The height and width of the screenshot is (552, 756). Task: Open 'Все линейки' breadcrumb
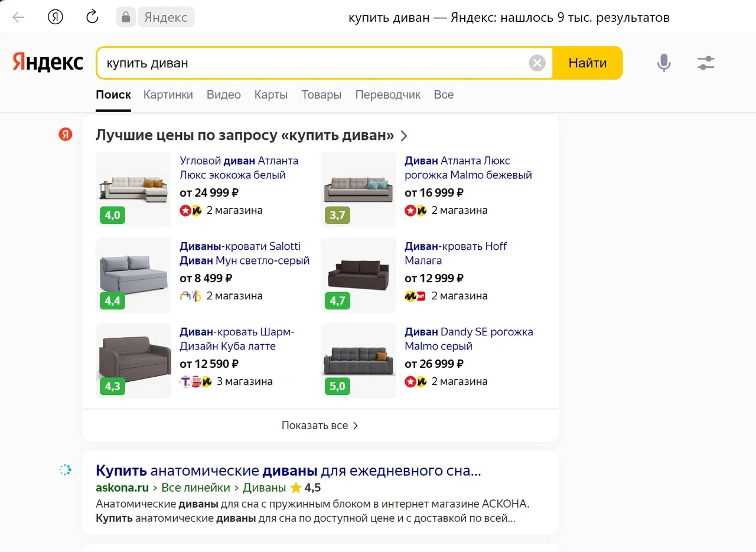tap(195, 488)
